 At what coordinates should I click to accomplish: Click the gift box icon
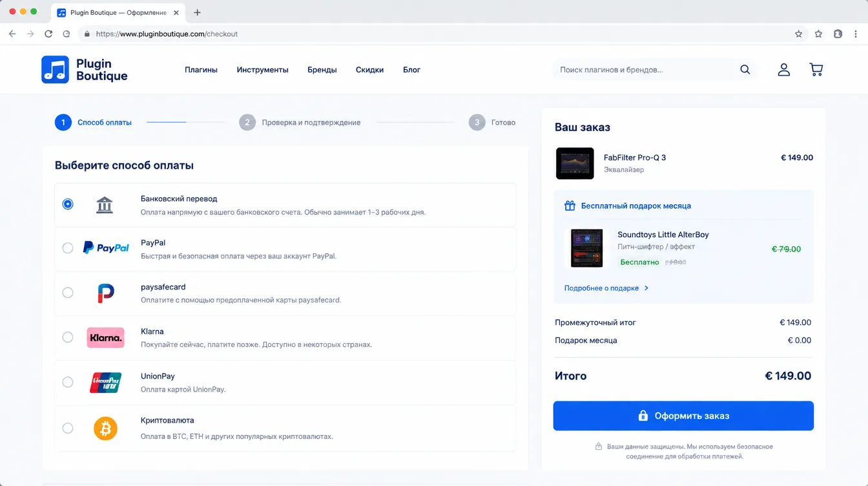570,206
